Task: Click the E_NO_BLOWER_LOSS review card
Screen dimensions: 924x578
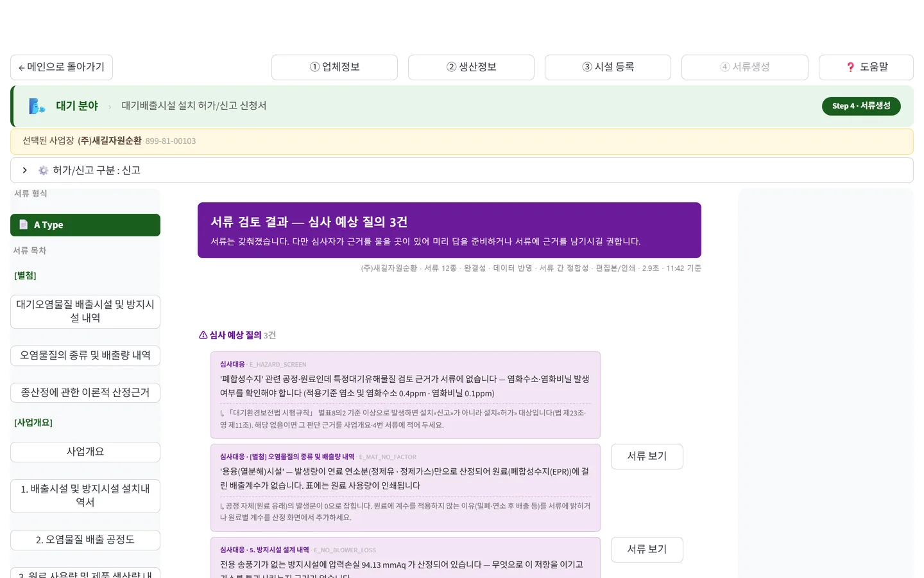Action: [x=406, y=557]
